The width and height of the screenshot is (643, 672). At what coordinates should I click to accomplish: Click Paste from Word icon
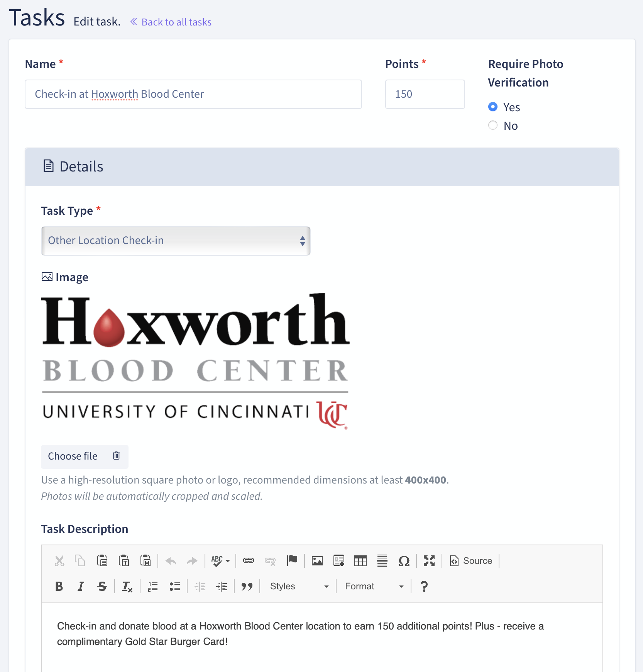146,561
